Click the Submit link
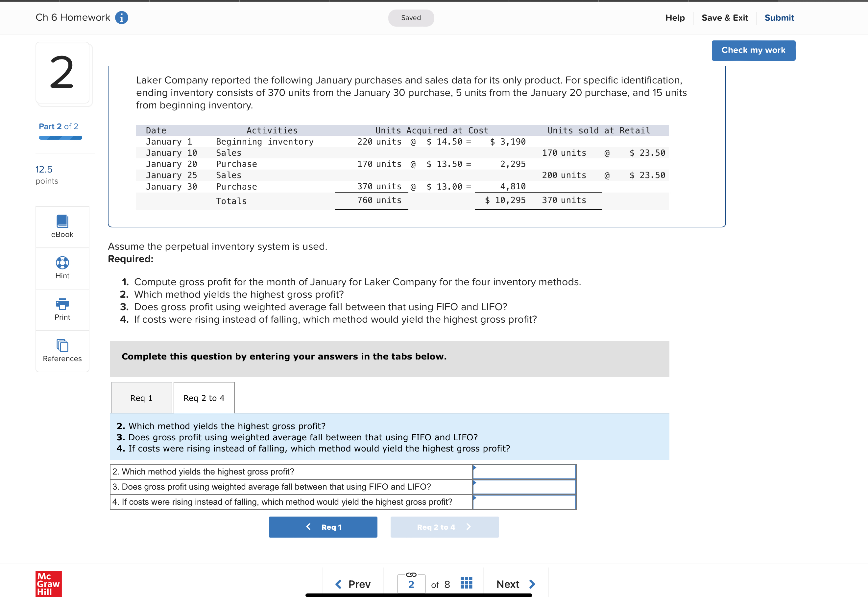This screenshot has width=868, height=602. tap(779, 18)
